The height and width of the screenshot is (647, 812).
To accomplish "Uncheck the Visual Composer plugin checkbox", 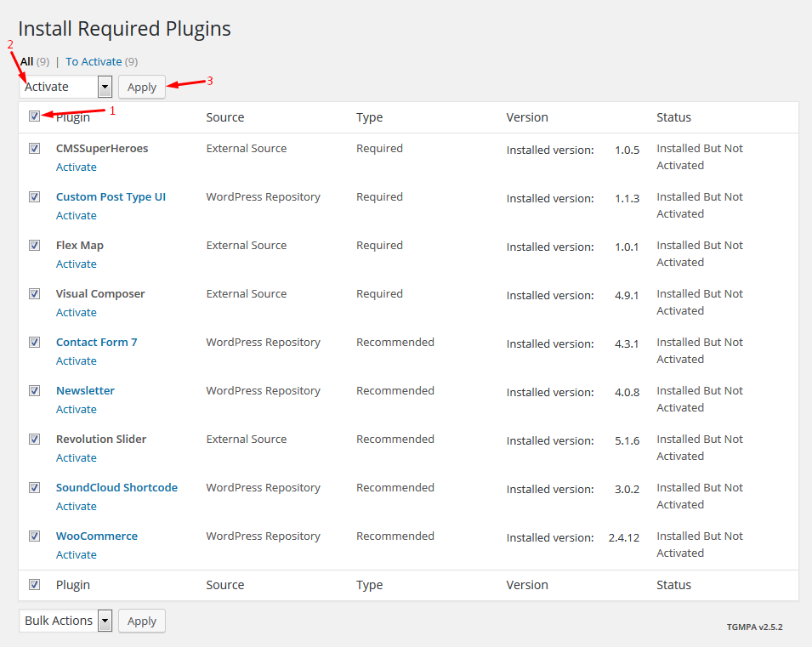I will point(34,293).
